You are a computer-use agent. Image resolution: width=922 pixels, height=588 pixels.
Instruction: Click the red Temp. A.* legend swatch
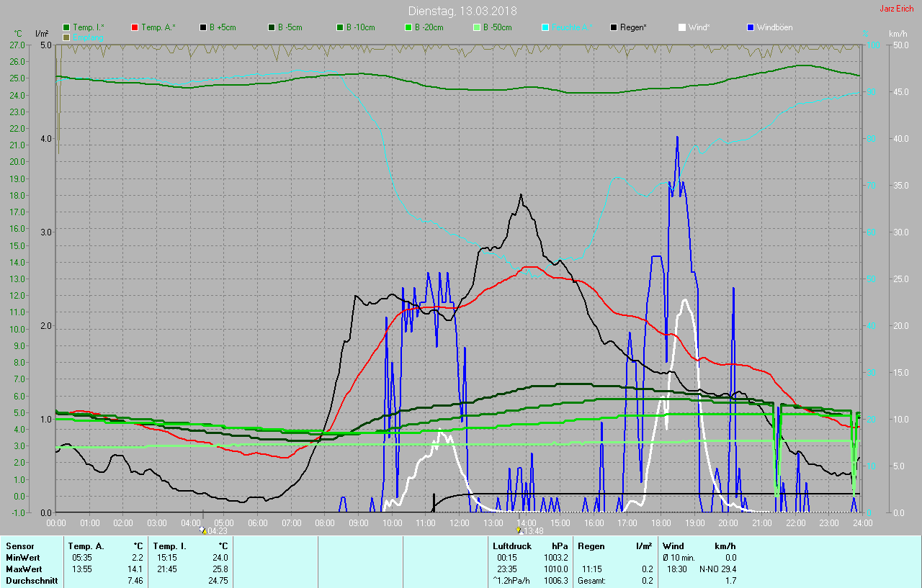135,27
